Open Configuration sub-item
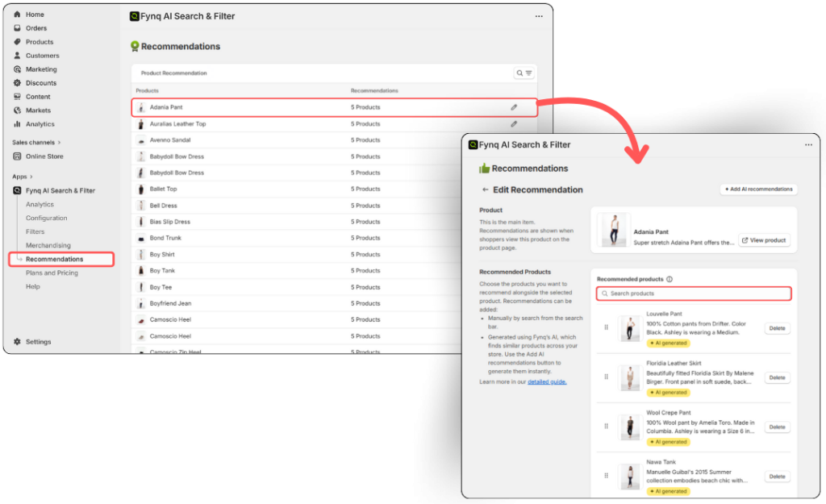Screen dimensions: 826x504 (46, 218)
